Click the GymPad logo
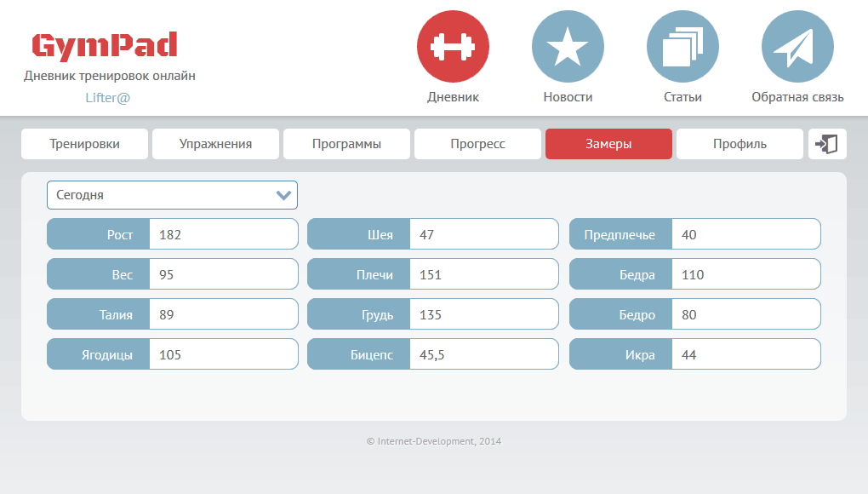The width and height of the screenshot is (868, 494). click(x=105, y=45)
